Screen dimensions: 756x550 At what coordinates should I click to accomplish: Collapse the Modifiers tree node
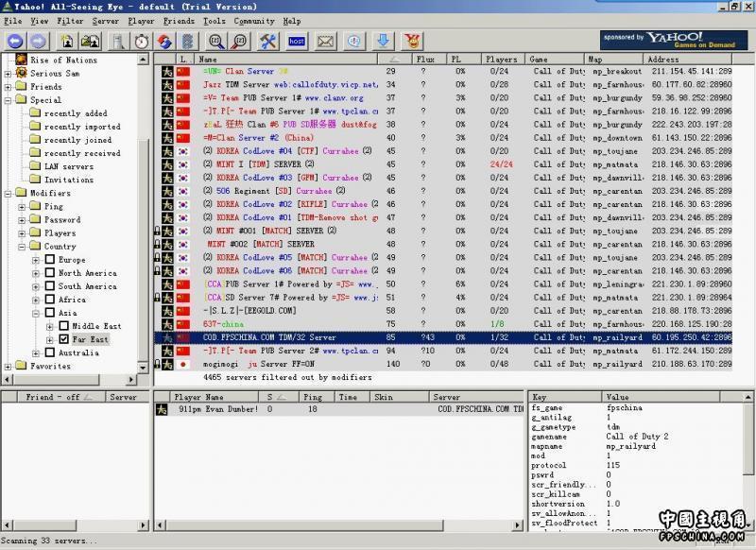8,194
